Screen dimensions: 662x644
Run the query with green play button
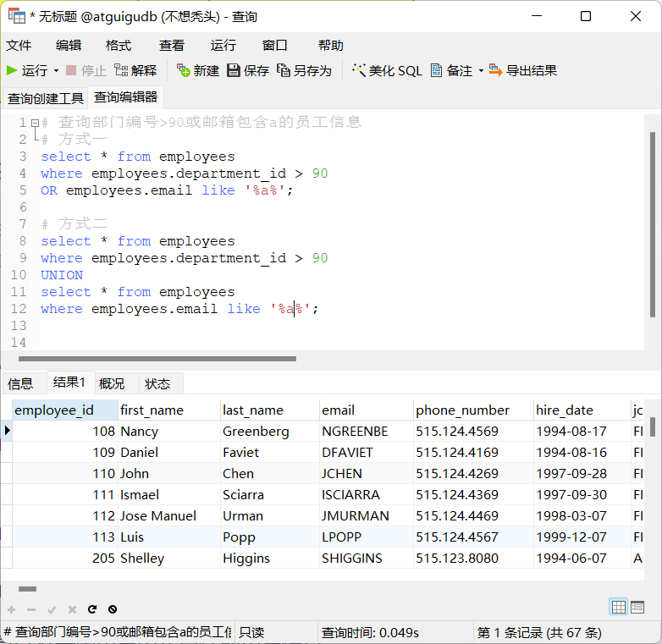pyautogui.click(x=26, y=70)
